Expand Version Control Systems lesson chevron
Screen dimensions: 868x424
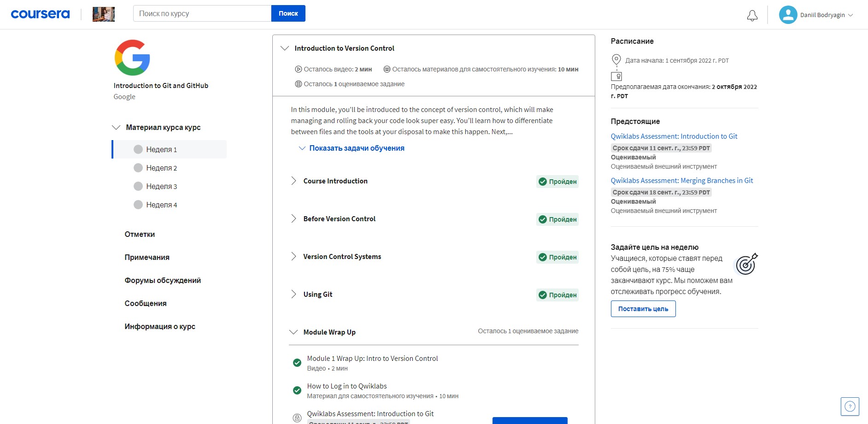[x=293, y=257]
